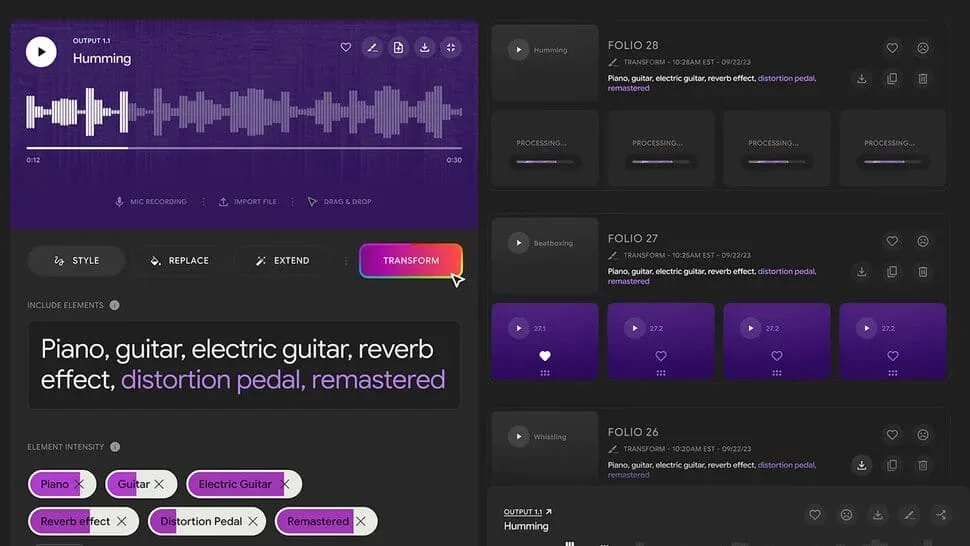The width and height of the screenshot is (970, 546).
Task: Unfavorite variation 27.1 filled heart
Action: (x=544, y=356)
